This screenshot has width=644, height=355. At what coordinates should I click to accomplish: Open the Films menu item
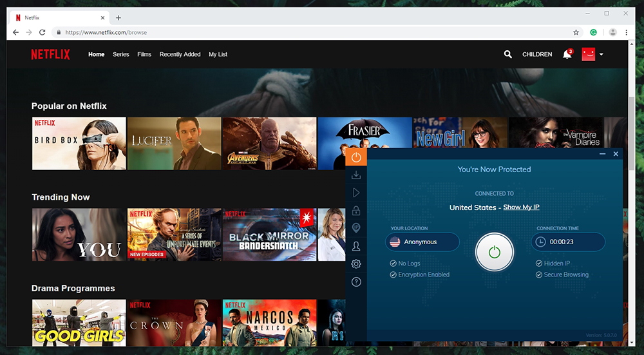144,54
